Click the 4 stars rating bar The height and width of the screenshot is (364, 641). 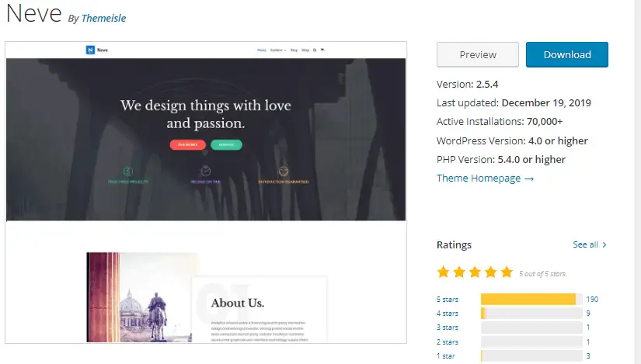[x=531, y=314]
